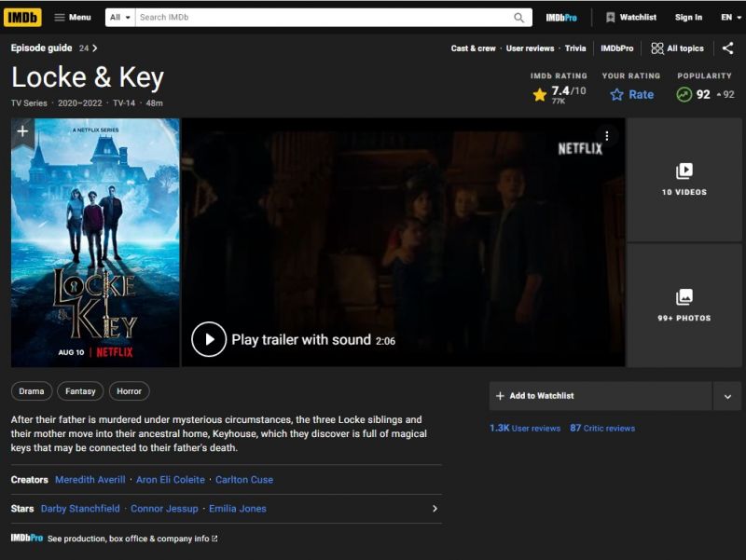
Task: Open creator Meredith Averill's page
Action: point(90,480)
